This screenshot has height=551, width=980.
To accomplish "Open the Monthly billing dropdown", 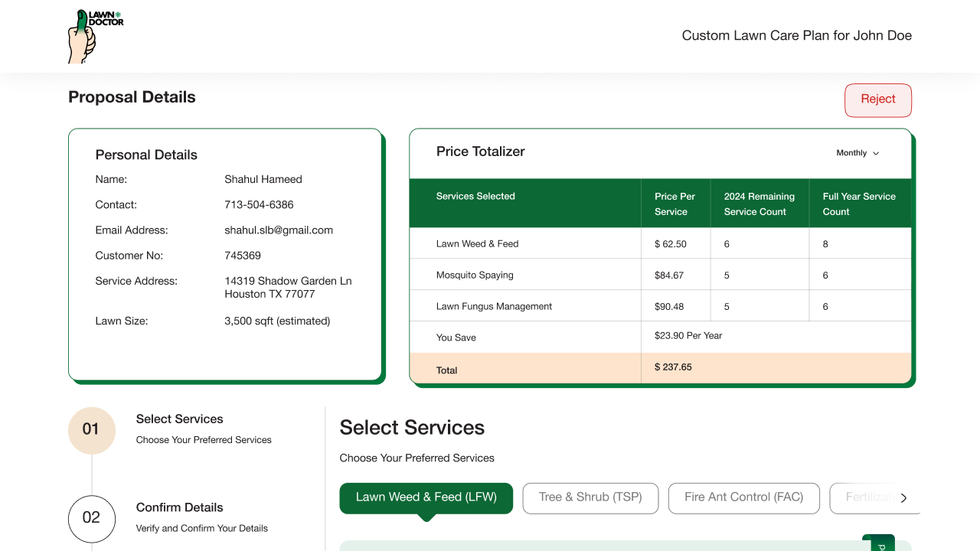I will point(857,153).
